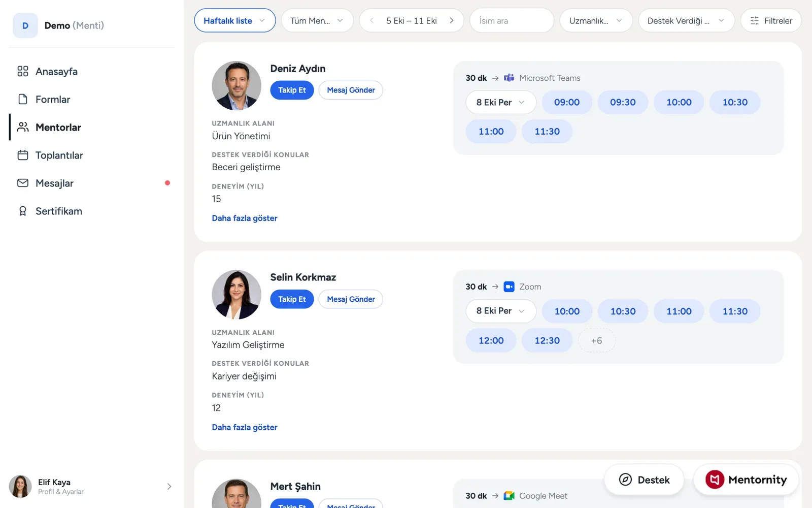This screenshot has width=812, height=508.
Task: Send message to Selin Korkmaz
Action: (351, 299)
